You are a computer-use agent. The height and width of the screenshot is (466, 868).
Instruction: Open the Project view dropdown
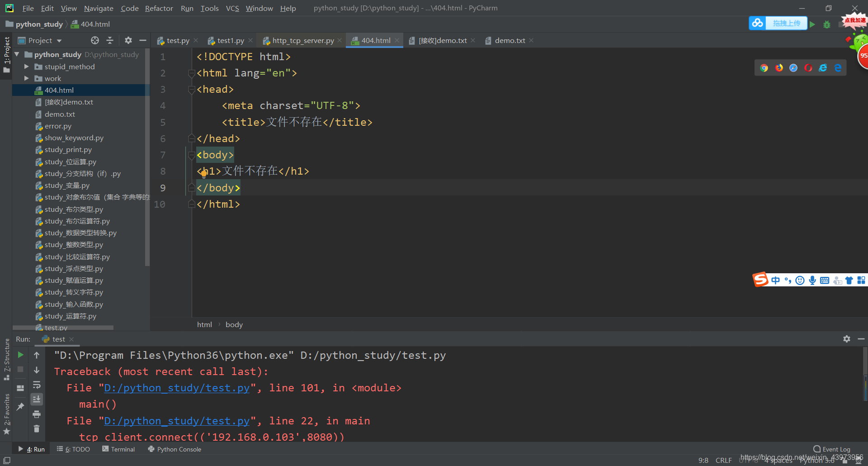59,41
